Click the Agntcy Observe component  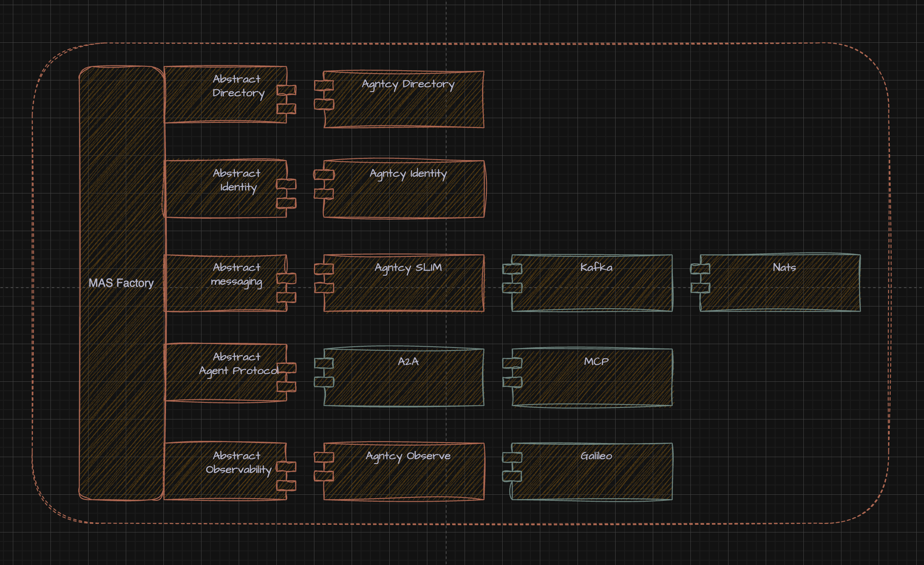[400, 471]
